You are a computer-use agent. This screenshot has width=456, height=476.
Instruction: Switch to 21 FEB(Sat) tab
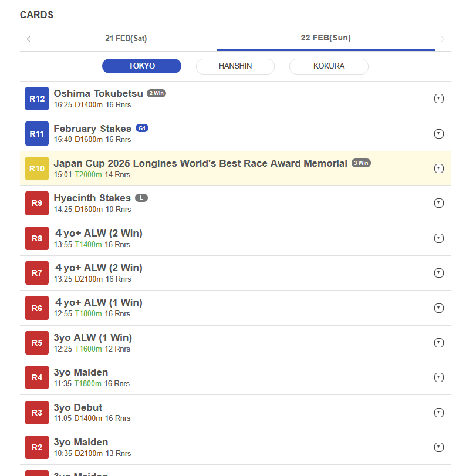point(126,39)
